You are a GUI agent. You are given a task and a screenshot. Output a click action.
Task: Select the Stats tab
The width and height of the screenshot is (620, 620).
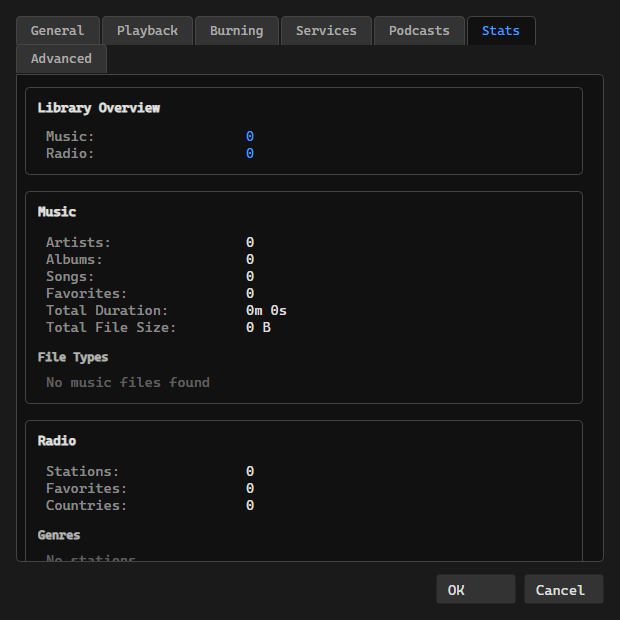(501, 30)
